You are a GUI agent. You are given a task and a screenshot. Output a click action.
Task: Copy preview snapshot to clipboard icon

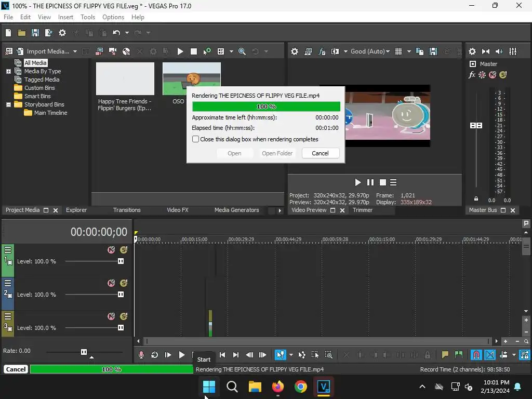pyautogui.click(x=420, y=51)
